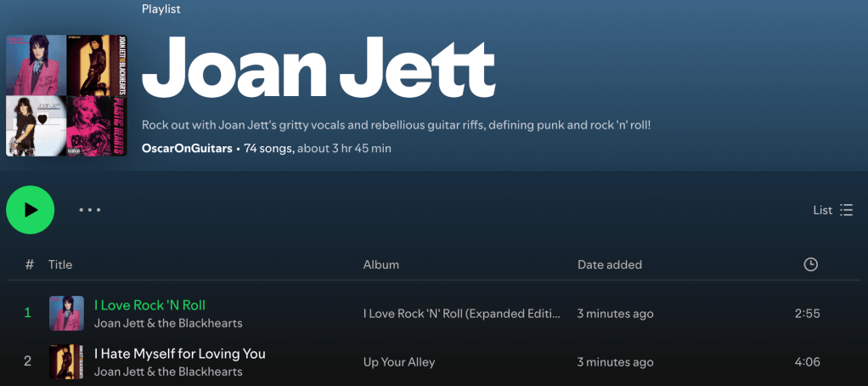Click the large Joan Jett playlist title
The image size is (868, 386).
[318, 68]
